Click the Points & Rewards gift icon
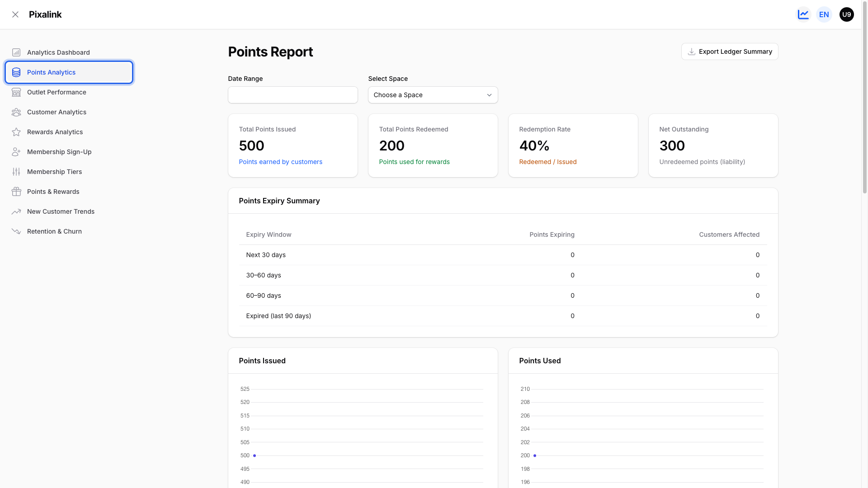Screen dimensions: 868x488 [16, 192]
